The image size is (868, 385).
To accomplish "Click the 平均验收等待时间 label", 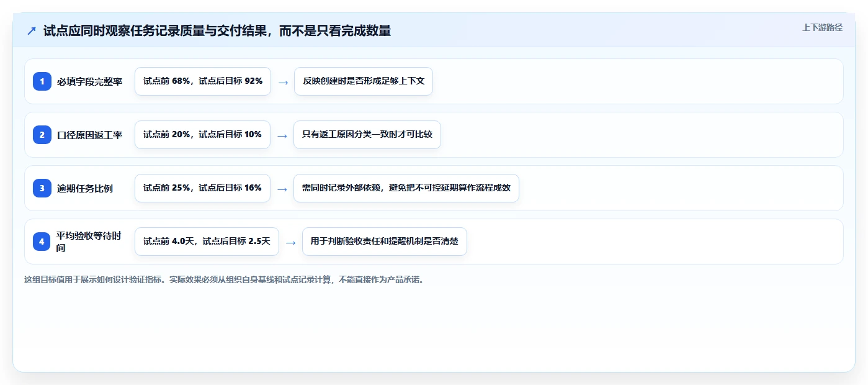I will point(89,242).
